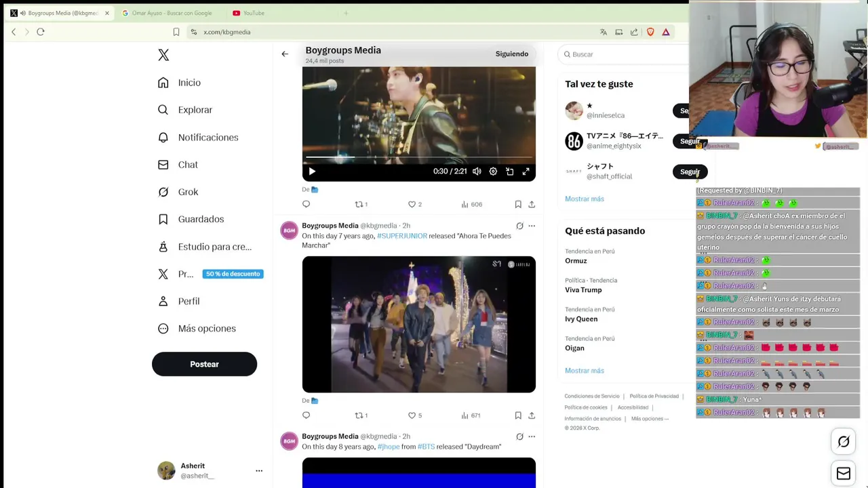
Task: Open the #BTS hashtag link
Action: pyautogui.click(x=426, y=447)
